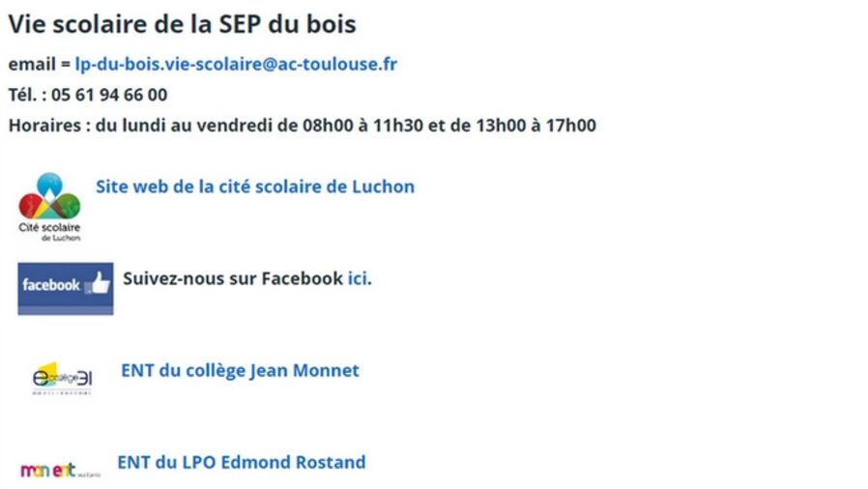Click the 'Tél. :' label
This screenshot has width=868, height=489.
point(27,95)
